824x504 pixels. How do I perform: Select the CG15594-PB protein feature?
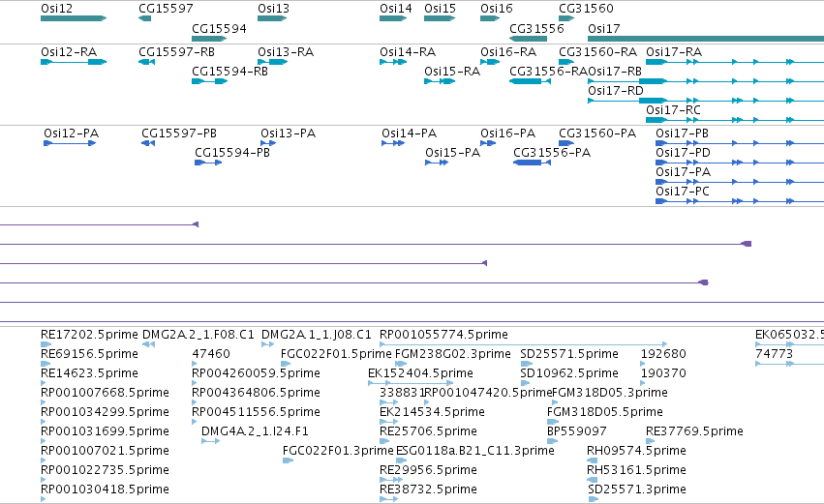(208, 163)
